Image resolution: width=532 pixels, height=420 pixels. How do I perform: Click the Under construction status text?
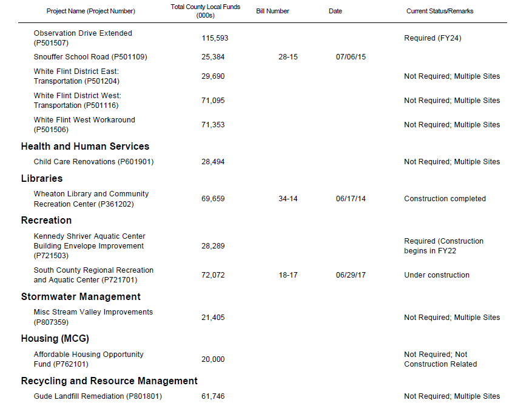437,275
